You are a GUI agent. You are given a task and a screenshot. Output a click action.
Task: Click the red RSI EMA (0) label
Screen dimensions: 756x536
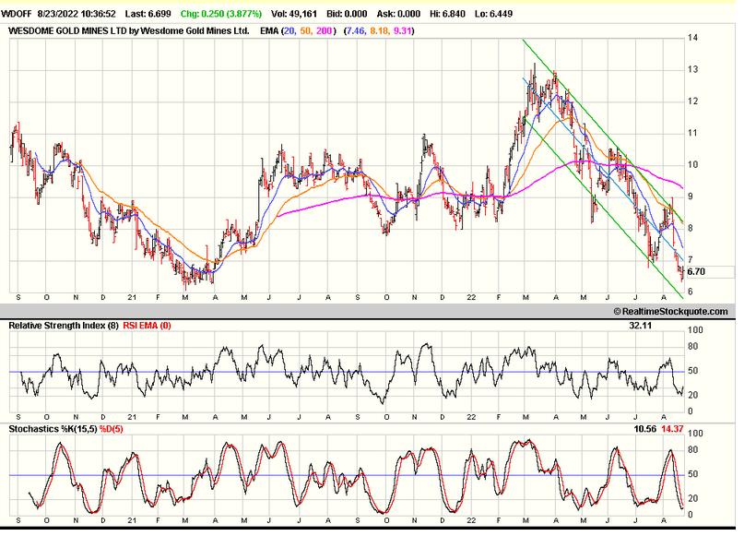tap(147, 326)
